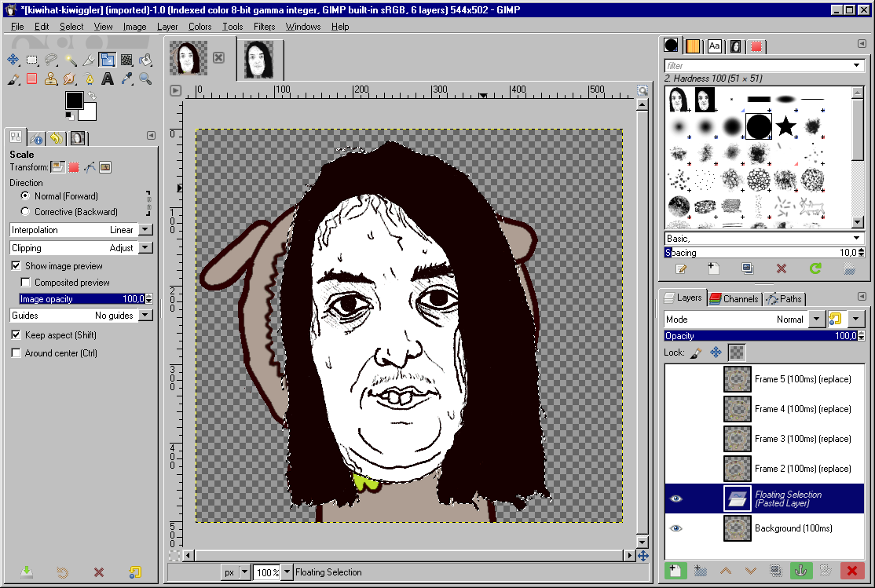Select the Eraser tool

click(x=31, y=79)
